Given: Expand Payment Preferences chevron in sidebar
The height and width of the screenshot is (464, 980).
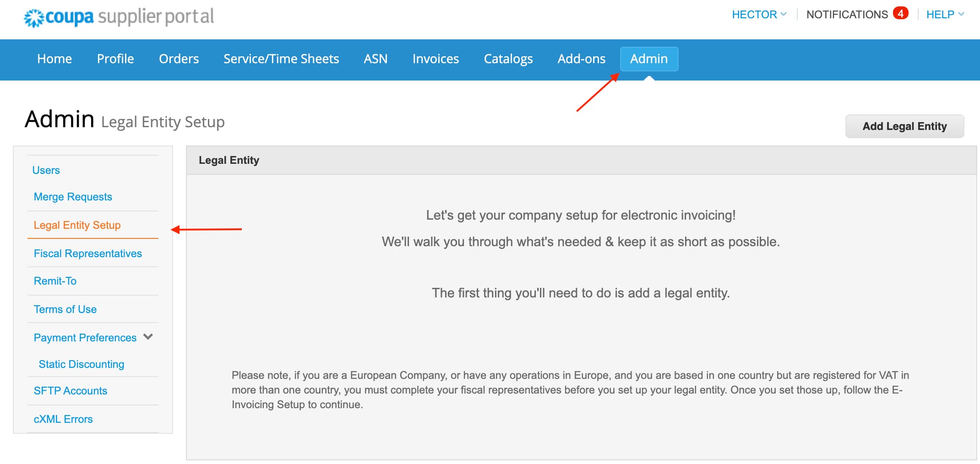Looking at the screenshot, I should pyautogui.click(x=148, y=337).
